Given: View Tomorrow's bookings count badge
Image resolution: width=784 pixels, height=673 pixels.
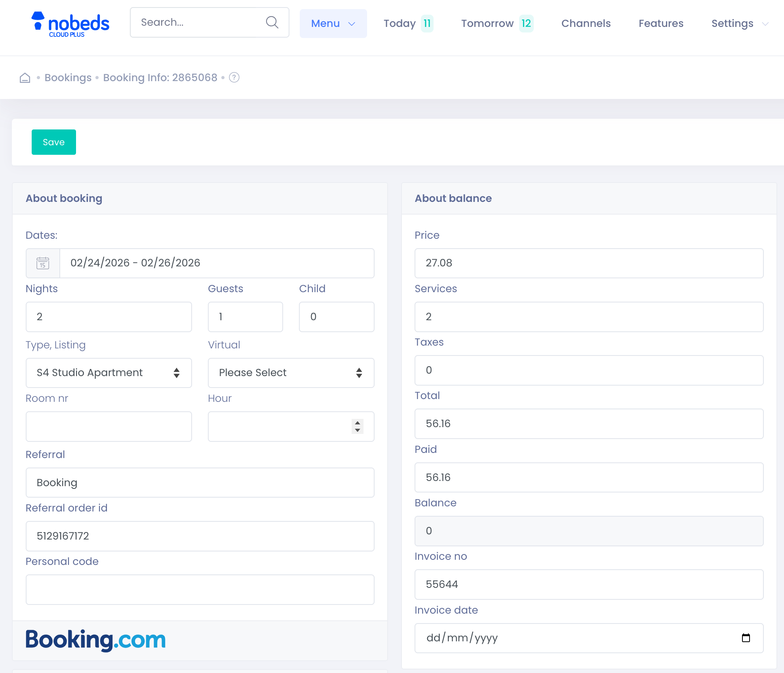Looking at the screenshot, I should click(527, 23).
